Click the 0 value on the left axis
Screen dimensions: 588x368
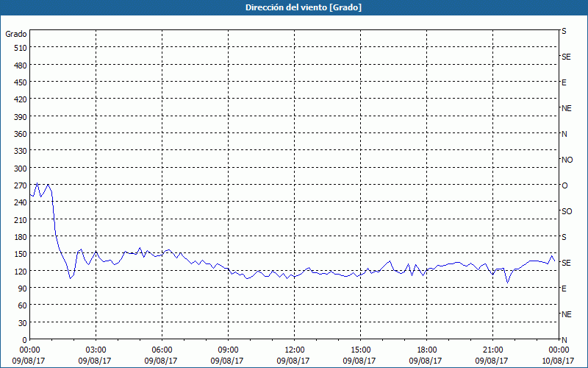(25, 340)
